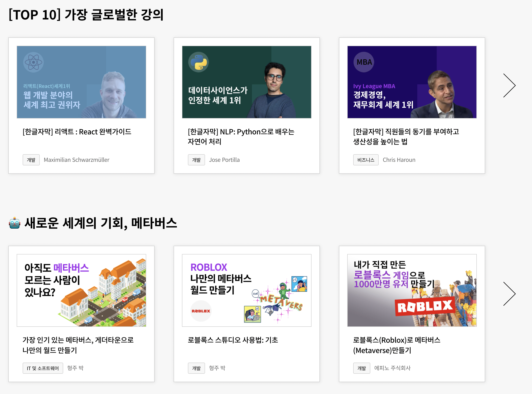Click the robot emoji beside 메타버스 heading
Viewport: 532px width, 394px height.
pyautogui.click(x=15, y=223)
